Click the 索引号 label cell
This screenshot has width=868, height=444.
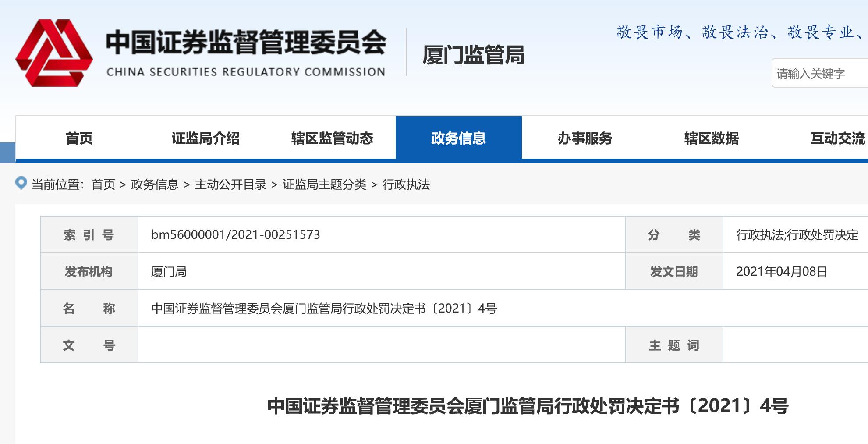[x=89, y=234]
